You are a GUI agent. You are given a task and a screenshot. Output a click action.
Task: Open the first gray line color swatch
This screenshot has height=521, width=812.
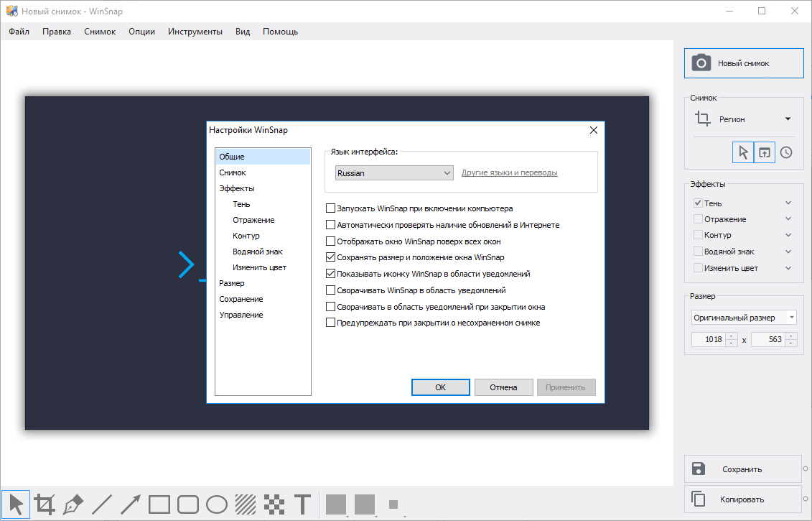point(336,504)
